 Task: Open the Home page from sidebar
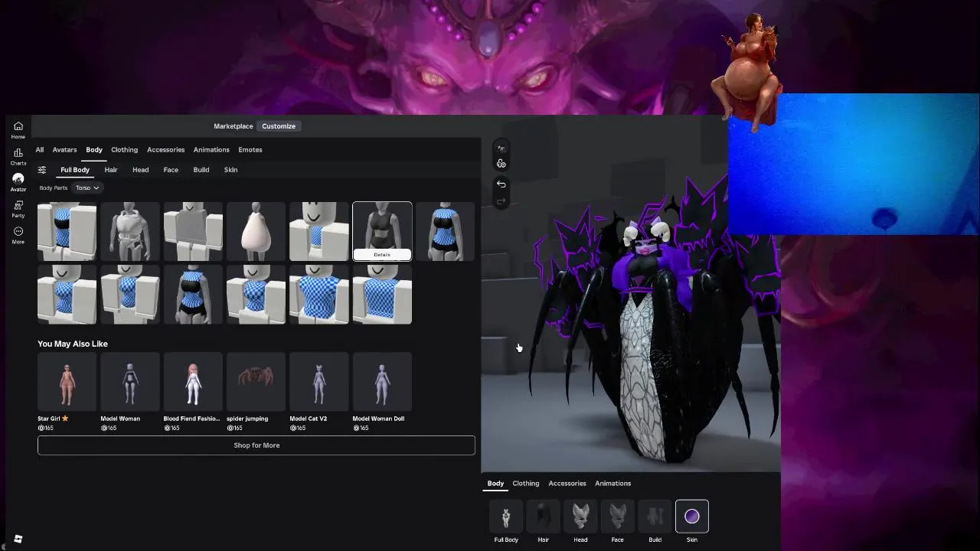(18, 130)
